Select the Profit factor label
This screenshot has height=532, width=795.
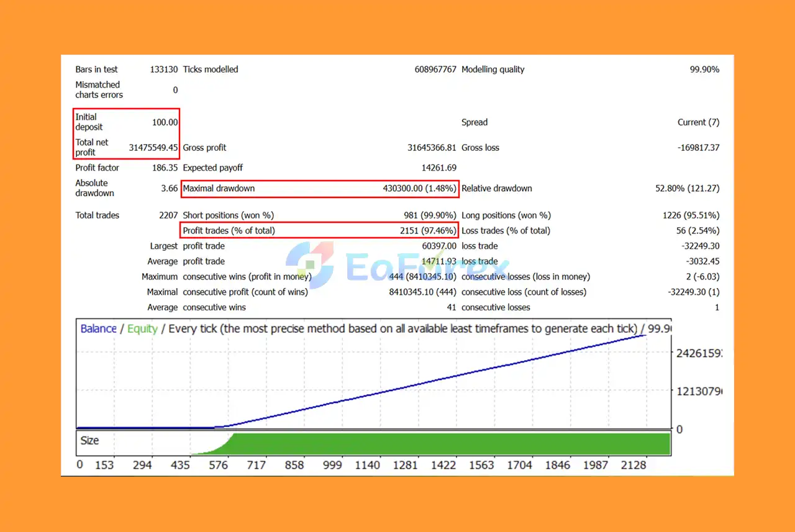coord(97,168)
